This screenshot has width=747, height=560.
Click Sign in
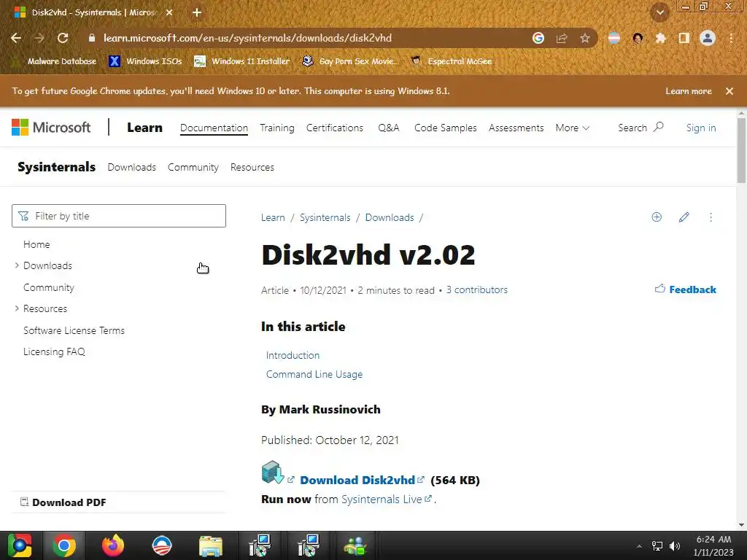click(x=701, y=128)
